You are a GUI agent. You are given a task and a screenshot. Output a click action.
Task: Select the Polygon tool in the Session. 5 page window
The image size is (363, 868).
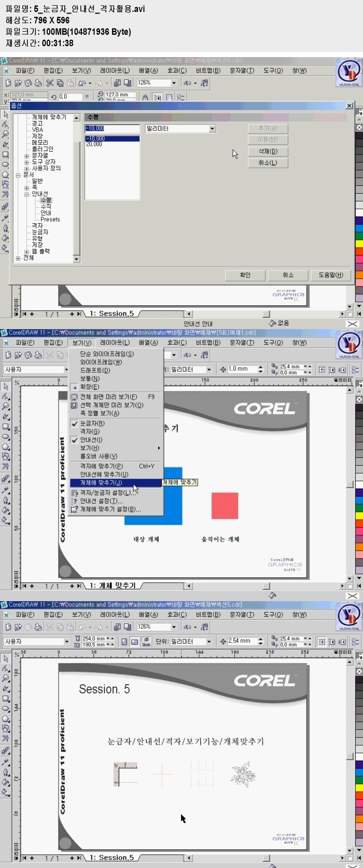[x=6, y=718]
